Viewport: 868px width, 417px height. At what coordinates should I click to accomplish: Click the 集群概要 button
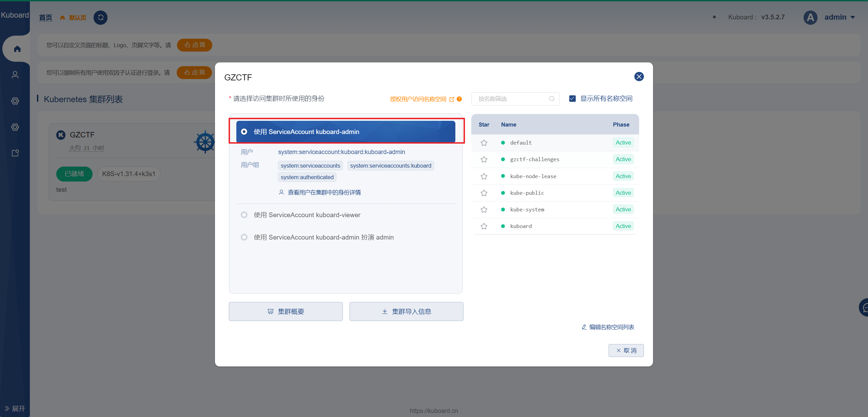(x=285, y=311)
